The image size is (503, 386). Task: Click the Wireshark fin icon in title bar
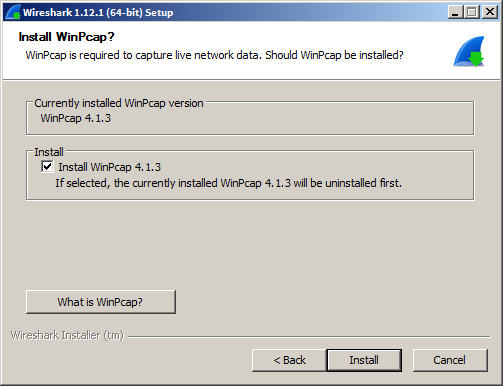tap(13, 12)
